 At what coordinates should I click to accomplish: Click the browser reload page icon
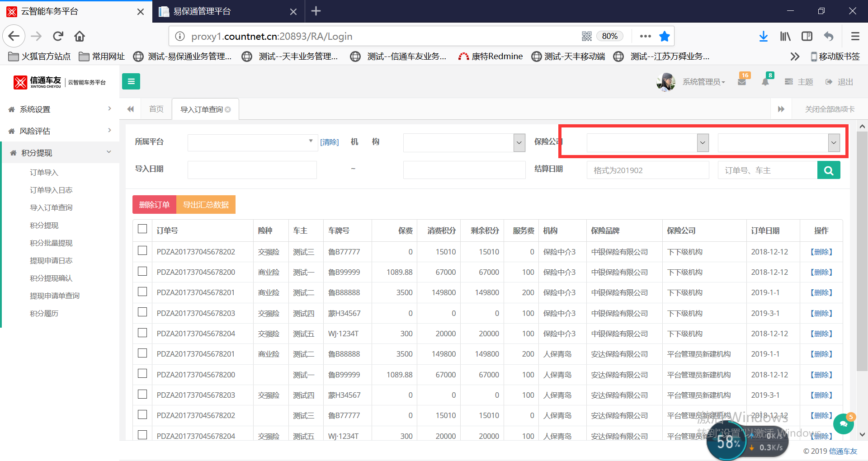58,36
